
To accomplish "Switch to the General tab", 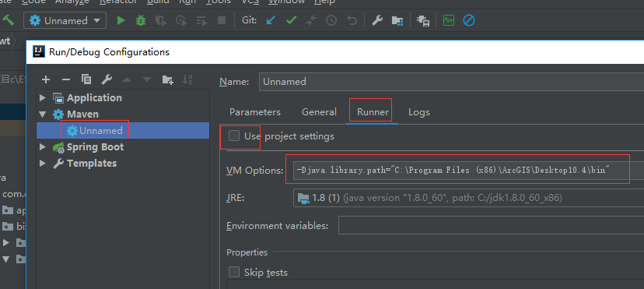I will tap(319, 112).
